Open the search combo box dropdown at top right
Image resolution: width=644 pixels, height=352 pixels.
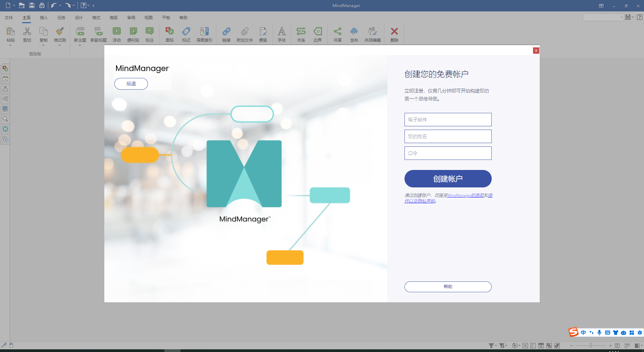tap(621, 17)
